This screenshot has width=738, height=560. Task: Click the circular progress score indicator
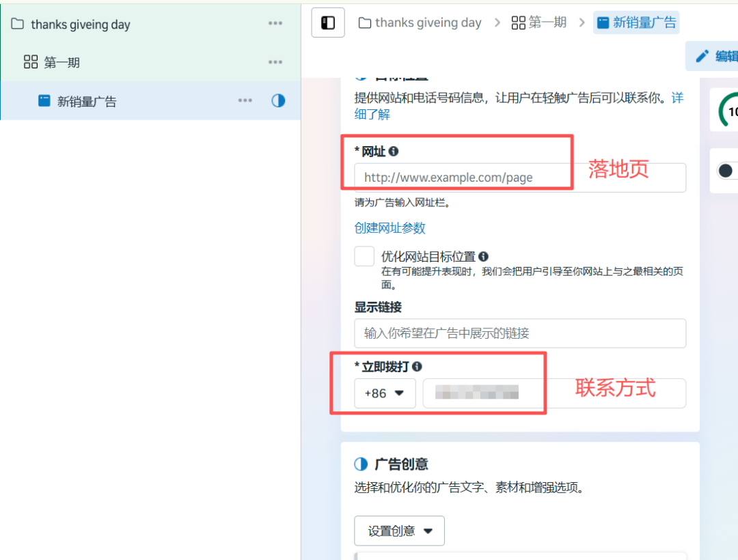tap(727, 111)
